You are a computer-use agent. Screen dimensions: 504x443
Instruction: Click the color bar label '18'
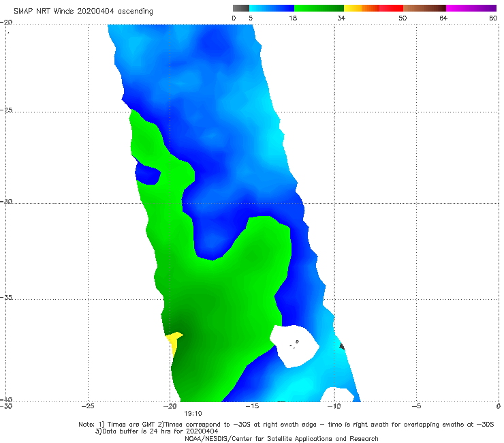(x=293, y=18)
